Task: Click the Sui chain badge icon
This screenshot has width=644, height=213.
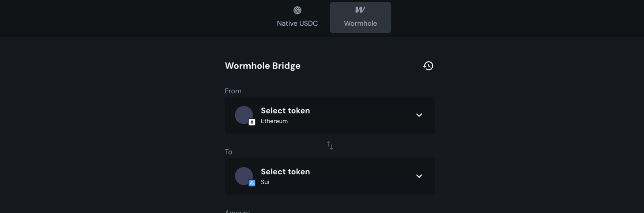Action: [x=252, y=183]
